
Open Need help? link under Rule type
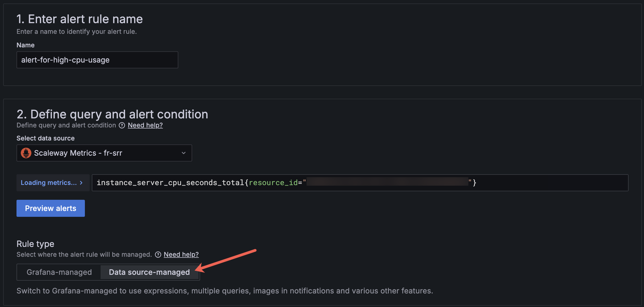coord(181,255)
